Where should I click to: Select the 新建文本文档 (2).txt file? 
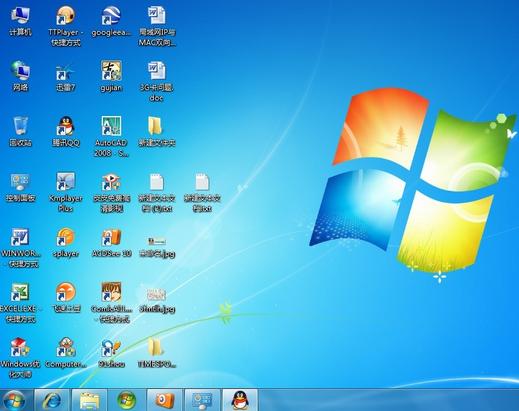coord(156,193)
